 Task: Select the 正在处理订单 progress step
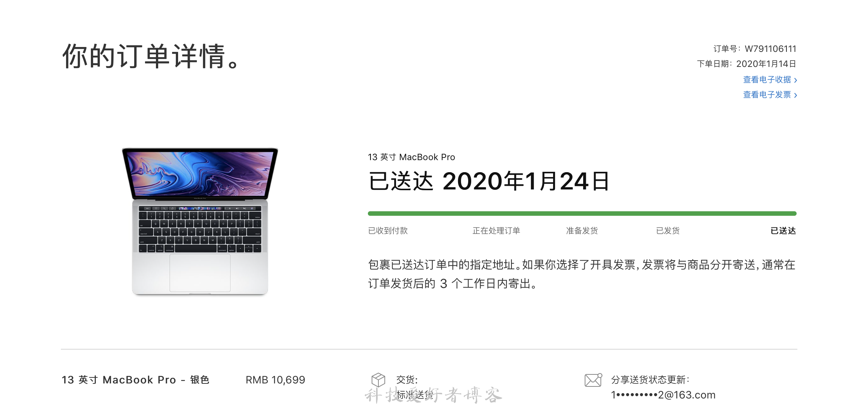tap(496, 231)
